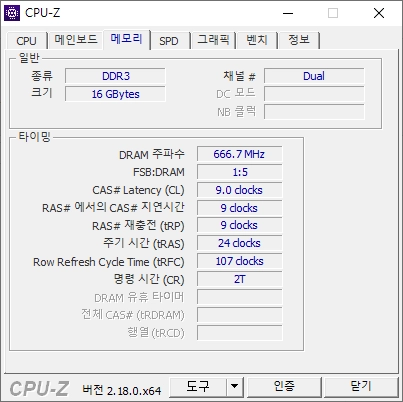Click the 107 clocks tRFC value
Image resolution: width=403 pixels, height=402 pixels.
tap(239, 261)
